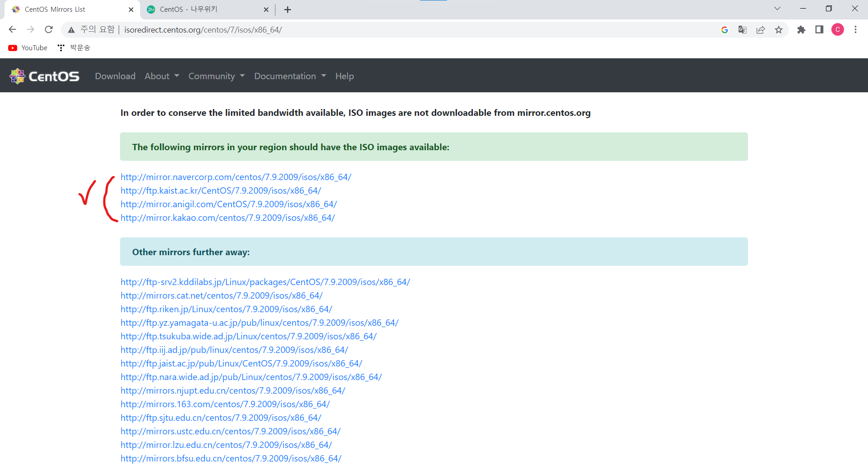Open the 박문송 bookmark
This screenshot has width=868, height=466.
tap(74, 48)
